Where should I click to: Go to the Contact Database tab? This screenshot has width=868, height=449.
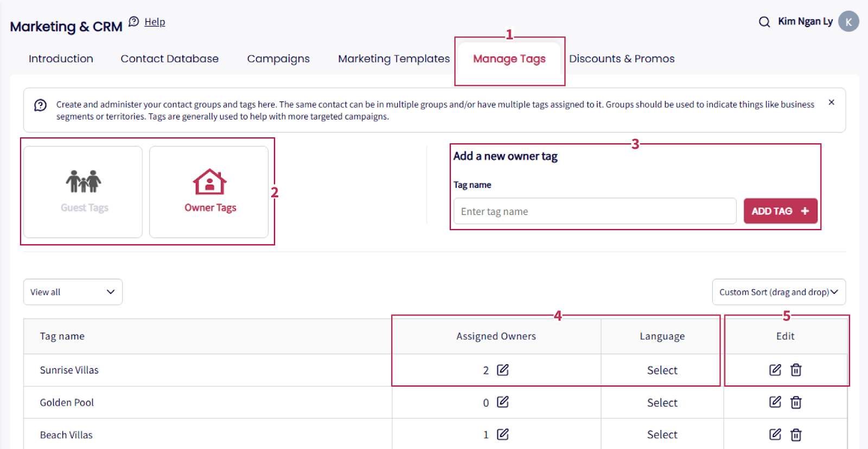(x=169, y=59)
